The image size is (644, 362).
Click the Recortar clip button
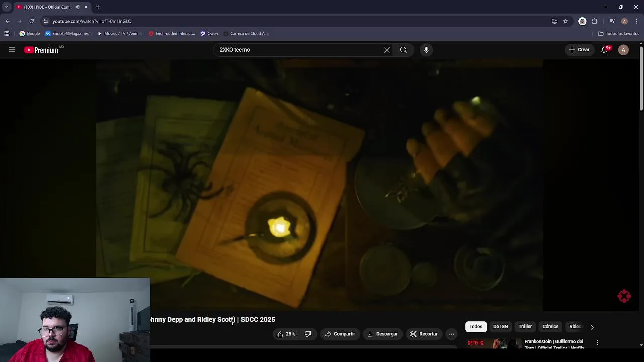click(x=424, y=334)
